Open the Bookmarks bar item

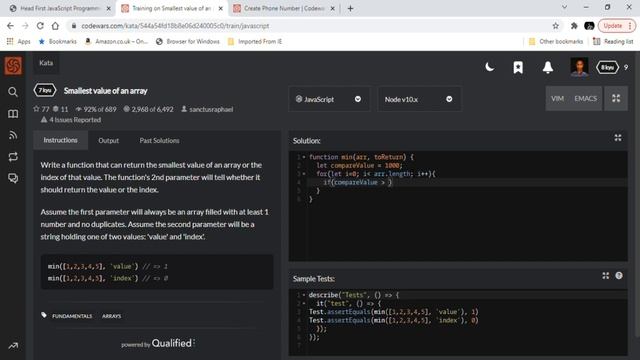[x=58, y=41]
